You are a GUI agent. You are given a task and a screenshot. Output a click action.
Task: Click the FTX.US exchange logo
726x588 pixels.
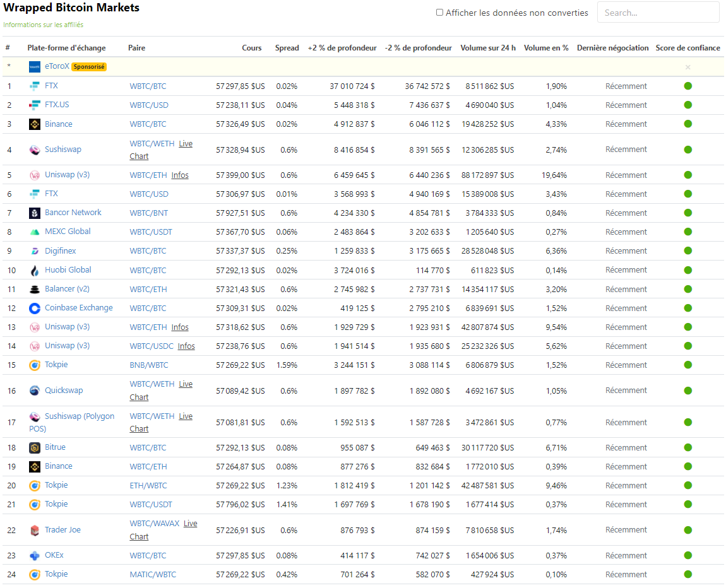pyautogui.click(x=34, y=105)
